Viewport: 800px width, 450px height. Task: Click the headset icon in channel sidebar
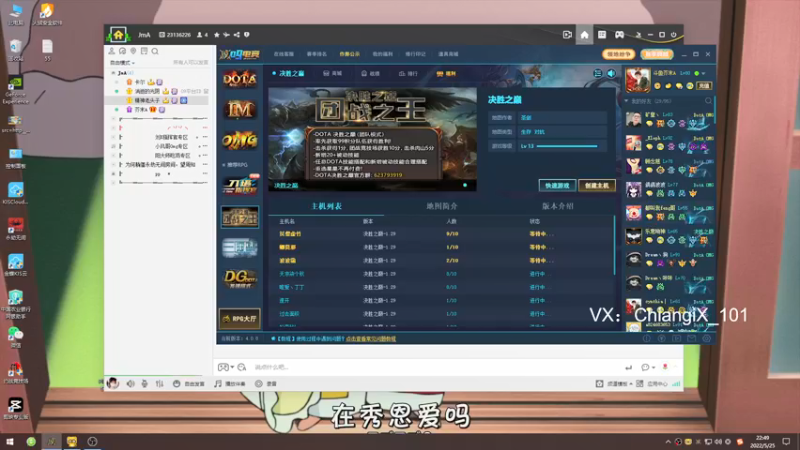coord(122,51)
